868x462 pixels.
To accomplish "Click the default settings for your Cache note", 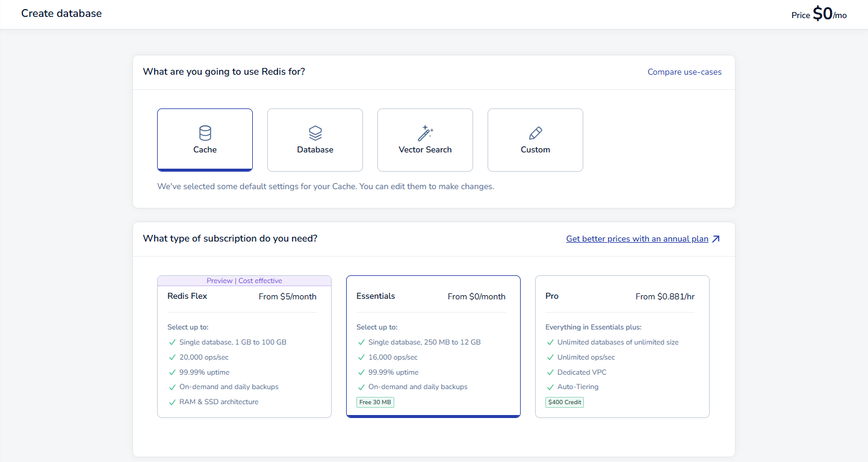I will (326, 187).
